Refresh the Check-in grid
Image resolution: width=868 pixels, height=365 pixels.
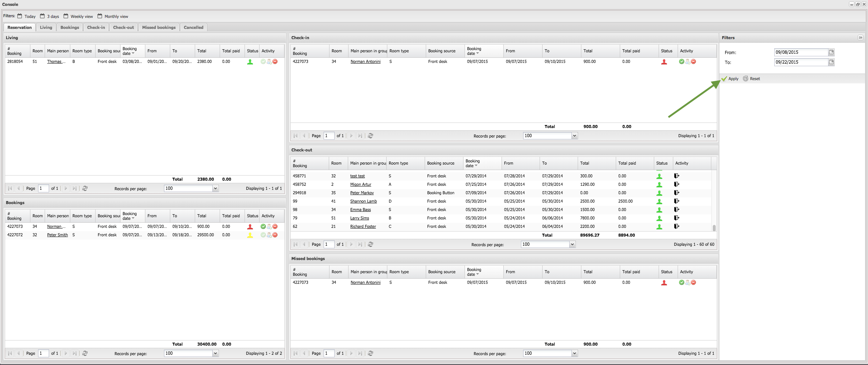(x=370, y=136)
